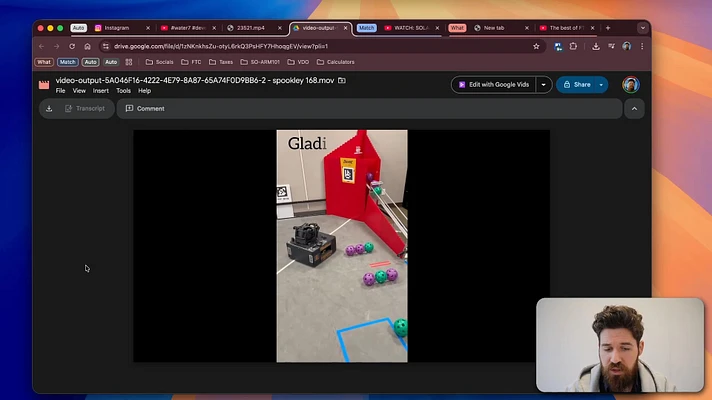Viewport: 712px width, 400px height.
Task: Open the File menu
Action: coord(60,91)
